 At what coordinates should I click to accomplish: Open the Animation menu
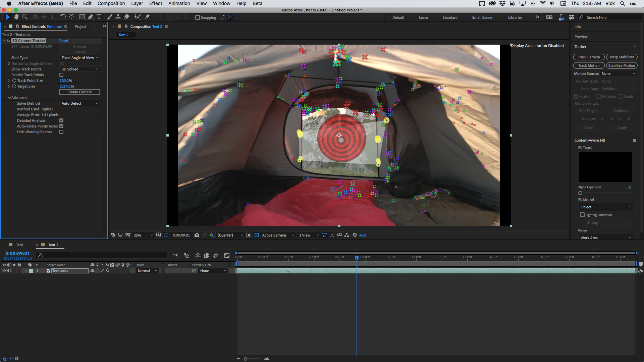click(x=179, y=3)
